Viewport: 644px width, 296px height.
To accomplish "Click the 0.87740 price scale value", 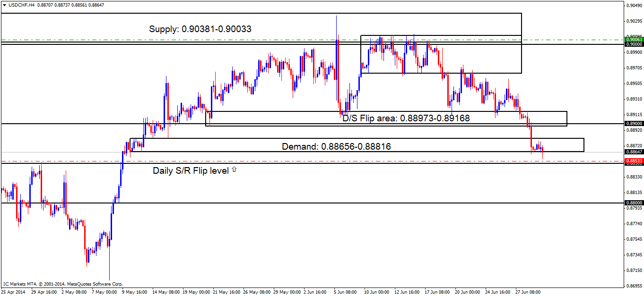I will pos(634,224).
